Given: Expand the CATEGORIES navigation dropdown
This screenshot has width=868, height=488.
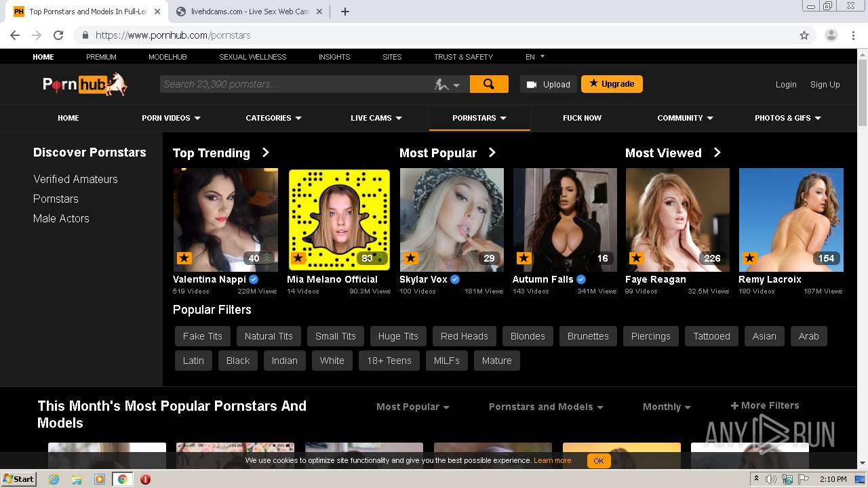Looking at the screenshot, I should pos(273,118).
